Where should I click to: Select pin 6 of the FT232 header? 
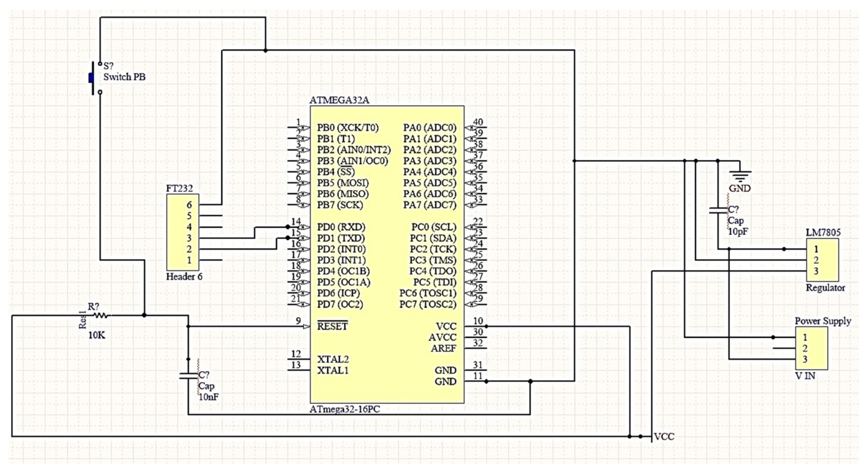point(211,204)
